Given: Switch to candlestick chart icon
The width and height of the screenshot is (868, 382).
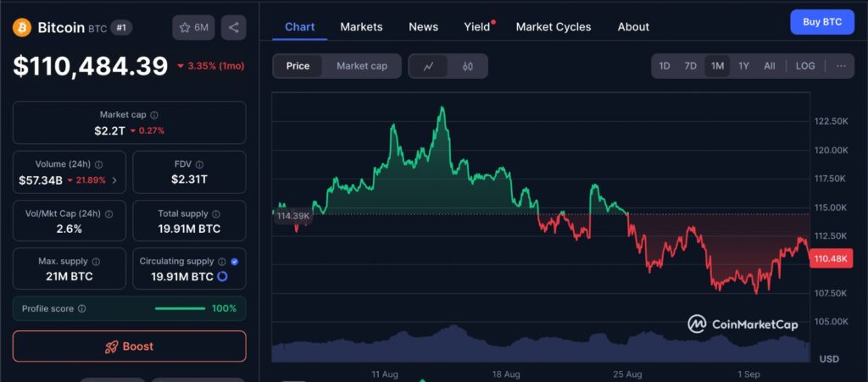Looking at the screenshot, I should point(468,66).
